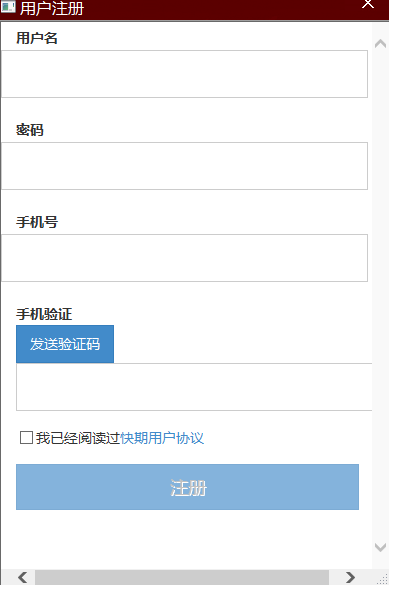This screenshot has width=393, height=589.
Task: Click the 注册 button
Action: coord(187,487)
